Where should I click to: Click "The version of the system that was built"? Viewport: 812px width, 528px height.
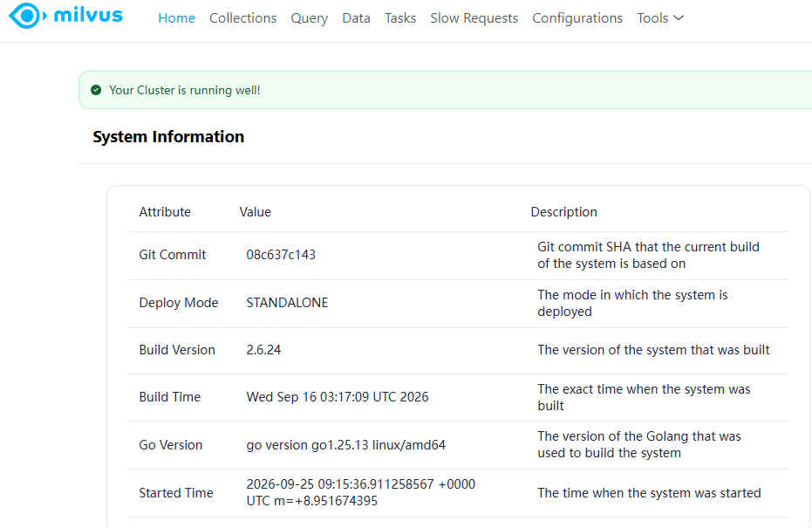653,350
